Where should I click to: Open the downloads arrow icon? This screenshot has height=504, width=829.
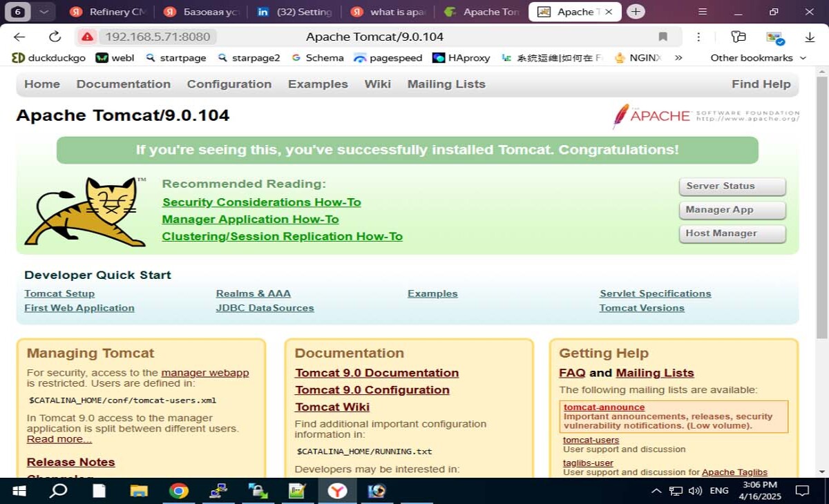coord(810,37)
